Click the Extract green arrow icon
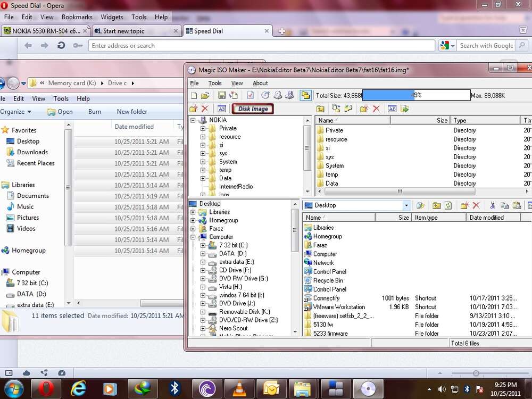This screenshot has height=399, width=532. pyautogui.click(x=404, y=109)
